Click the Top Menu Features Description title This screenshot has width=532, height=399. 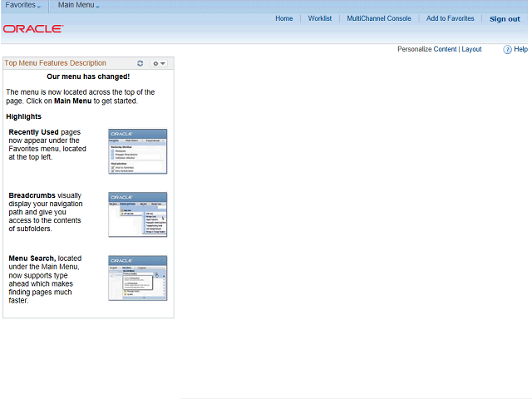(x=56, y=63)
